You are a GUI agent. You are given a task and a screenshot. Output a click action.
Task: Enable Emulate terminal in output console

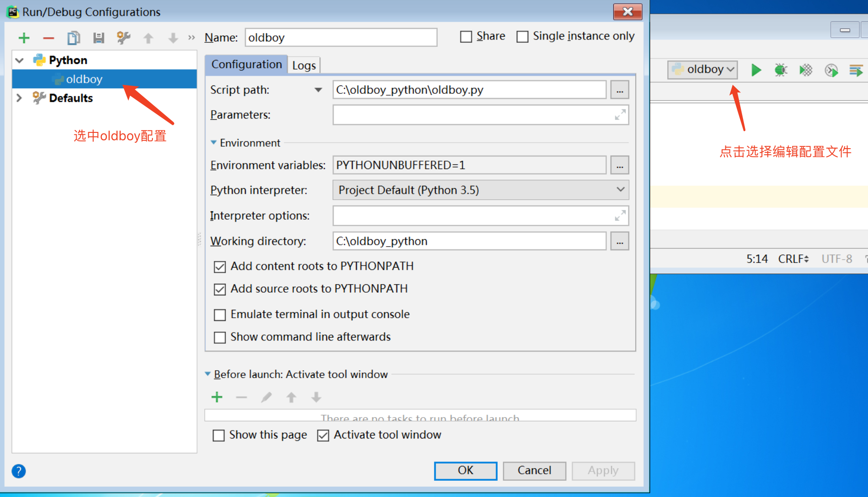220,315
